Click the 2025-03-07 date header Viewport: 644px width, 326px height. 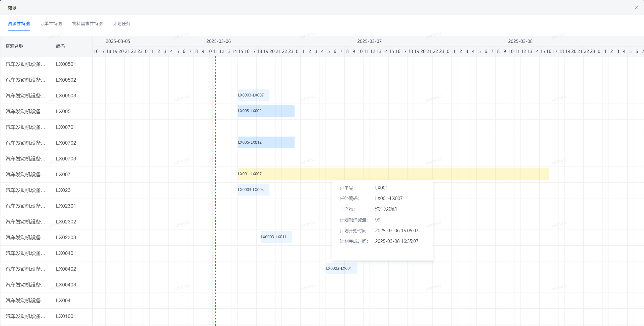pos(369,41)
